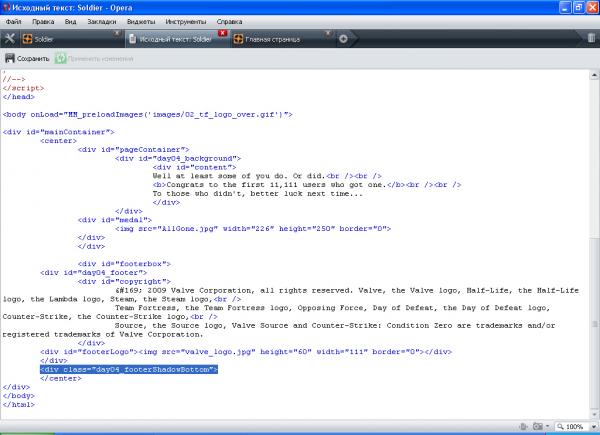Image resolution: width=600 pixels, height=435 pixels.
Task: Close the Soldier tab
Action: [x=117, y=34]
